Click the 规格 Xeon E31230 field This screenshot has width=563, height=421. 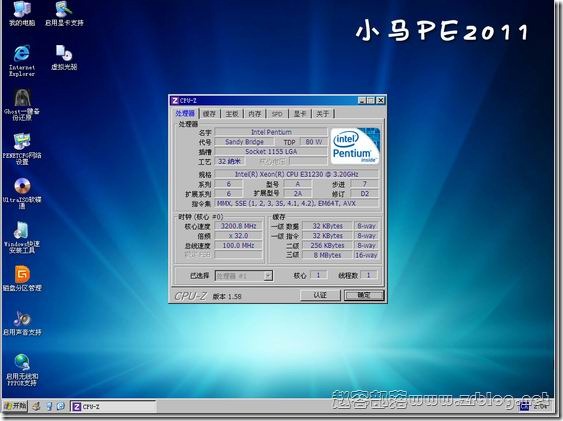[x=296, y=174]
